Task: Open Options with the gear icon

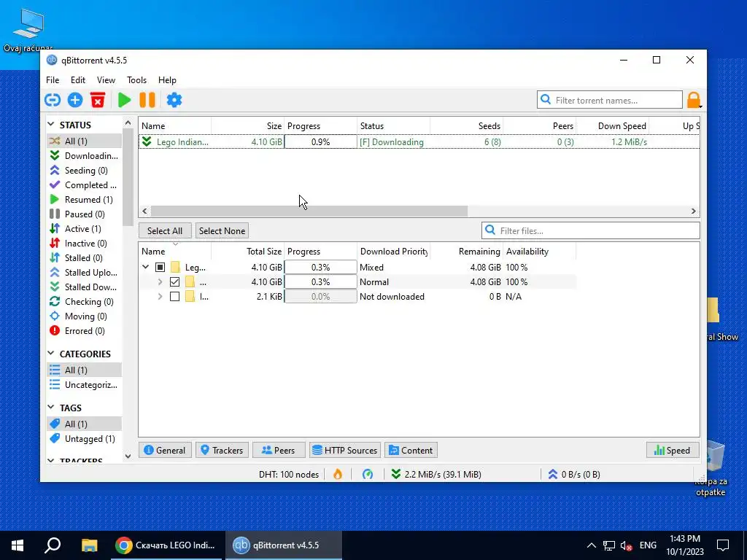Action: click(174, 100)
